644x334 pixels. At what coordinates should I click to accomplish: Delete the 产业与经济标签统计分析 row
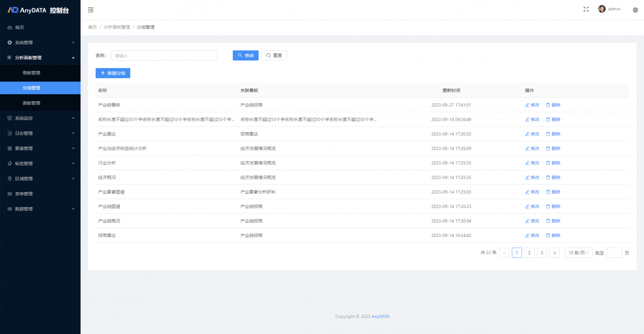pos(553,148)
